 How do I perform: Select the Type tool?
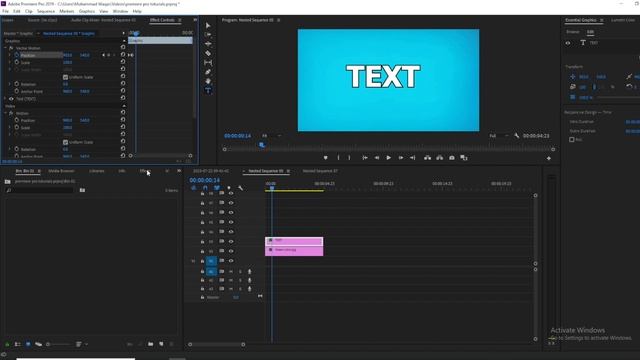point(208,90)
